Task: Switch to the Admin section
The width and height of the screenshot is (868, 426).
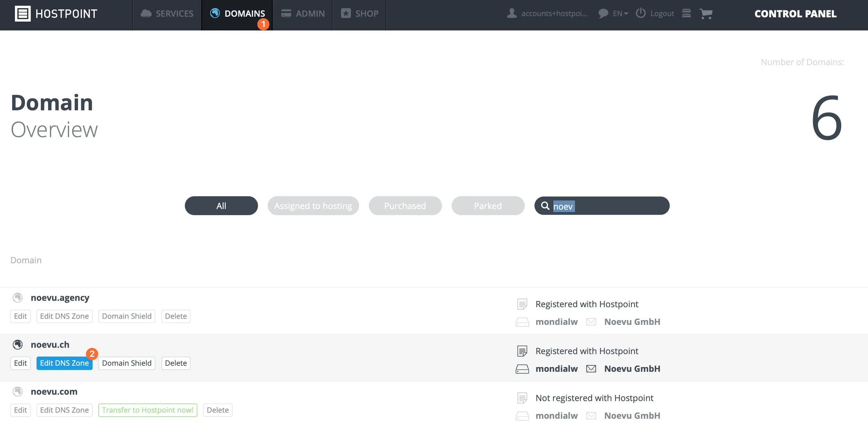Action: pyautogui.click(x=302, y=13)
